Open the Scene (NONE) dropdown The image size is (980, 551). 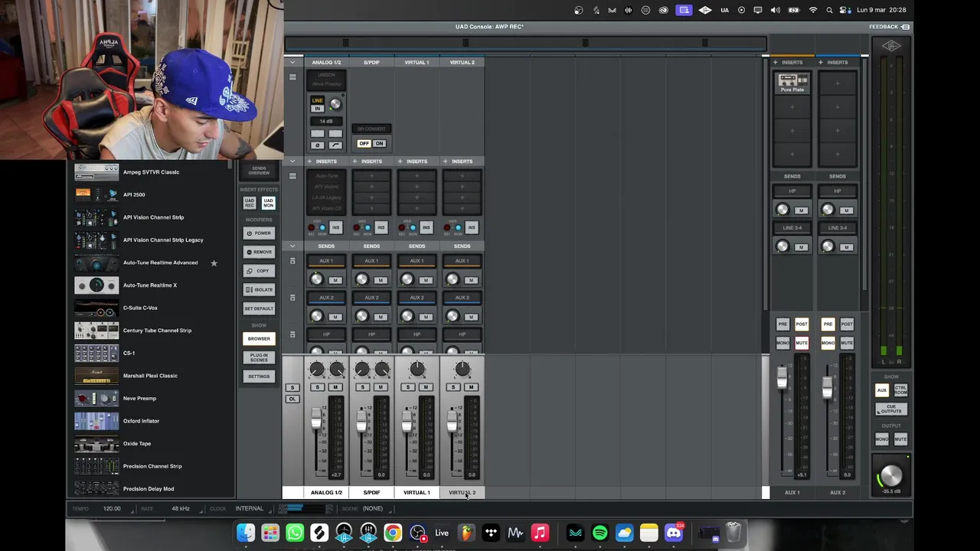(373, 509)
